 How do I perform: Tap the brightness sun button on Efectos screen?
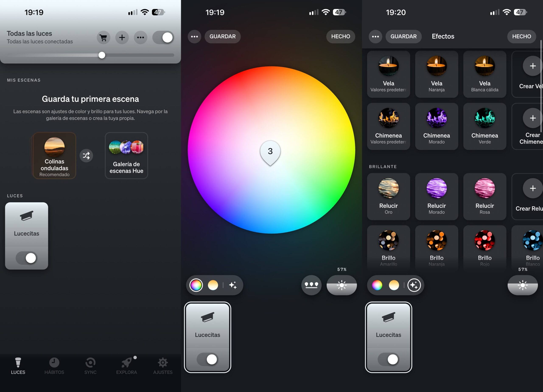click(523, 285)
